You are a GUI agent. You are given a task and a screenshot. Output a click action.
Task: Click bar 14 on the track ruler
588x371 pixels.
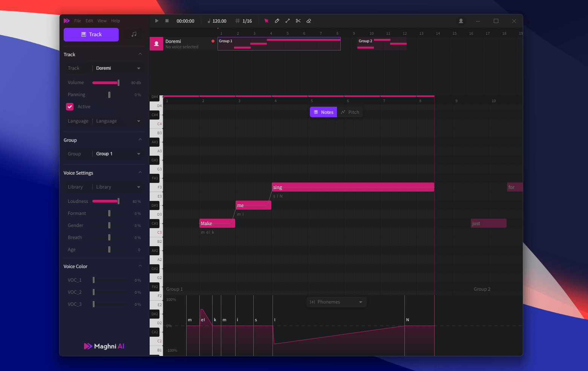[x=438, y=34]
